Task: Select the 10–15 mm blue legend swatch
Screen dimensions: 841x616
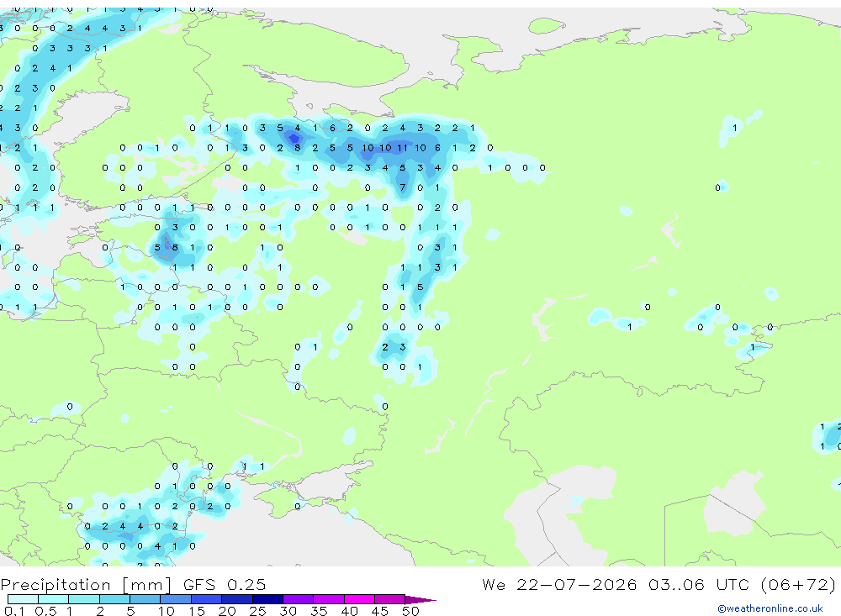Action: click(176, 599)
